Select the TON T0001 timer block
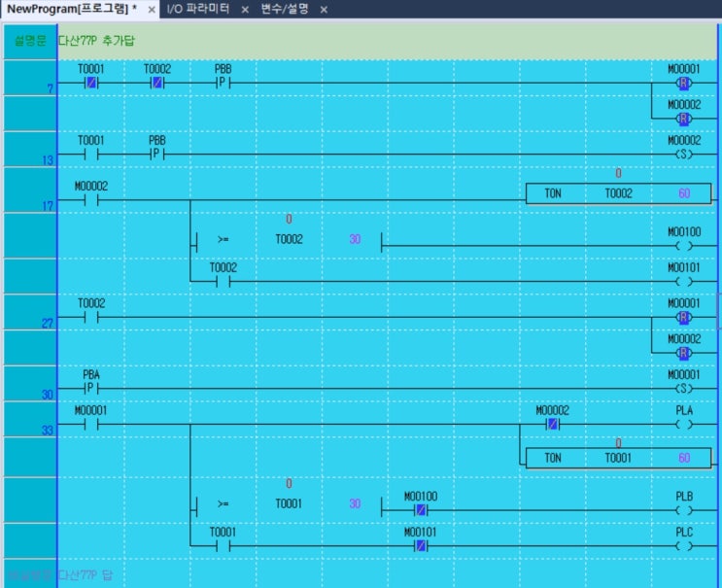 pyautogui.click(x=618, y=458)
